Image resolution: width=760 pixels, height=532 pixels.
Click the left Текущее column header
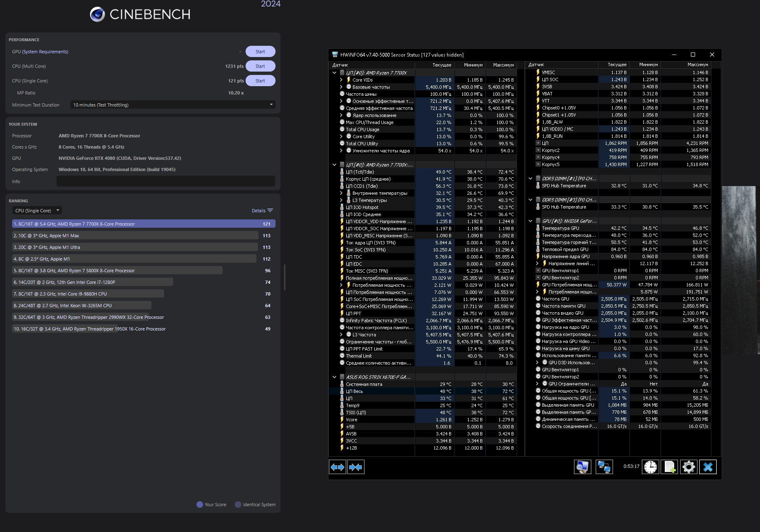coord(434,65)
